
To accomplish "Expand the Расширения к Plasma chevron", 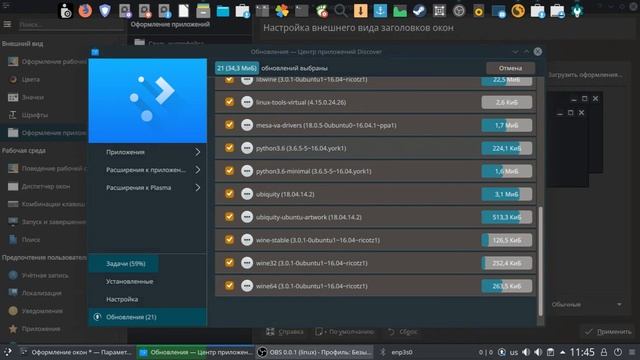I will pyautogui.click(x=198, y=188).
